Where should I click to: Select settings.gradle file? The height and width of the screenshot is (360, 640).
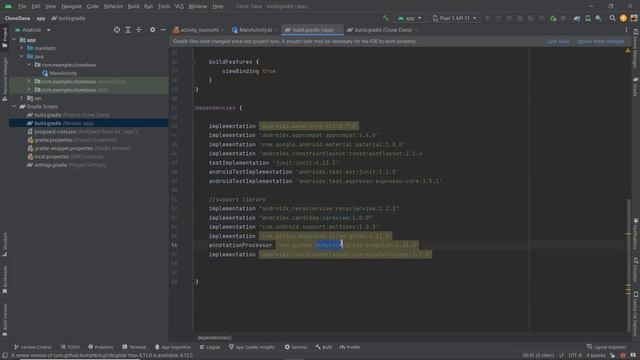point(66,165)
